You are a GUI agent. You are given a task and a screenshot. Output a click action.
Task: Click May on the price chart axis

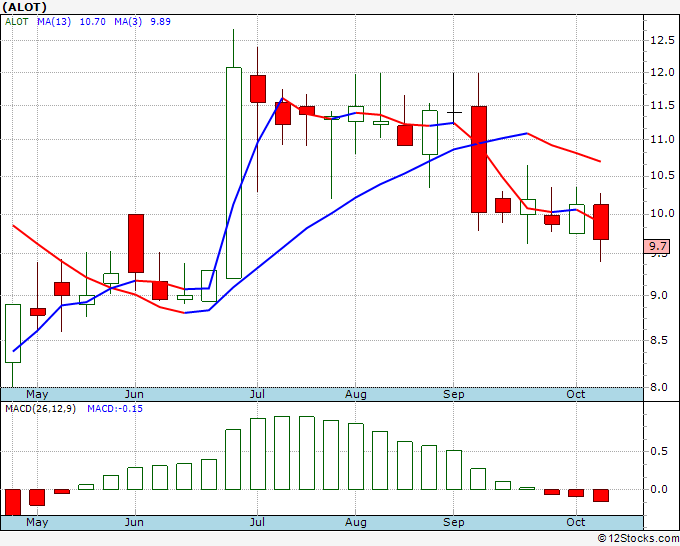pyautogui.click(x=37, y=394)
